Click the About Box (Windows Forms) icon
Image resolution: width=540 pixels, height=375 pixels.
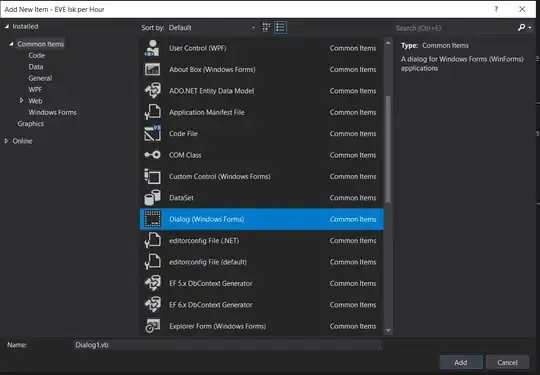tap(152, 70)
